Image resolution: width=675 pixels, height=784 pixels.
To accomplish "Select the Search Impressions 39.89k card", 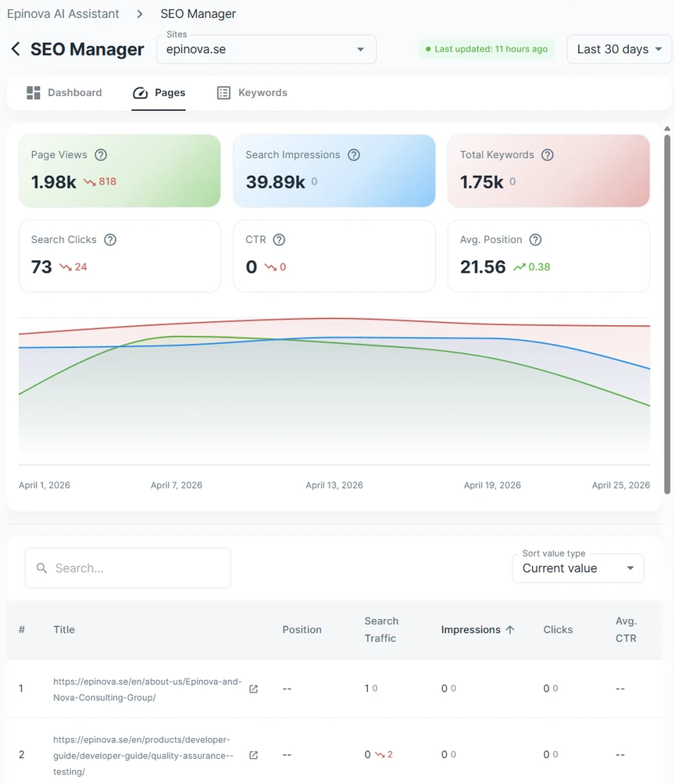I will [x=334, y=170].
